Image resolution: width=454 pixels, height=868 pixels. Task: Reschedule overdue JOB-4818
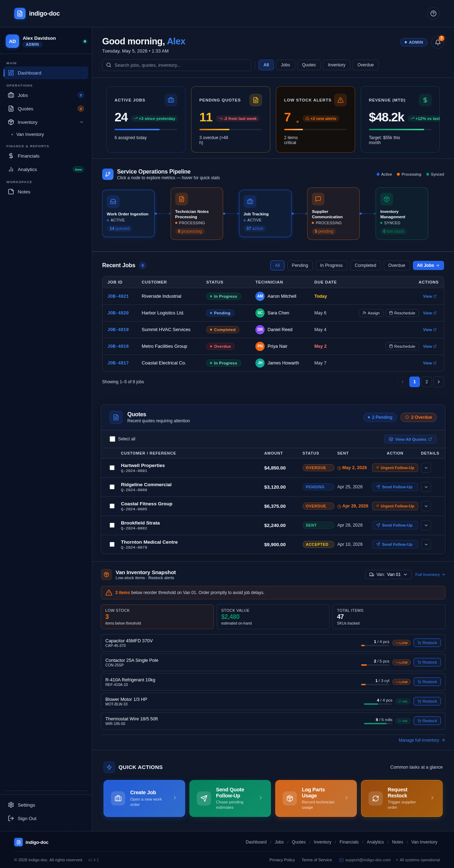tap(402, 346)
